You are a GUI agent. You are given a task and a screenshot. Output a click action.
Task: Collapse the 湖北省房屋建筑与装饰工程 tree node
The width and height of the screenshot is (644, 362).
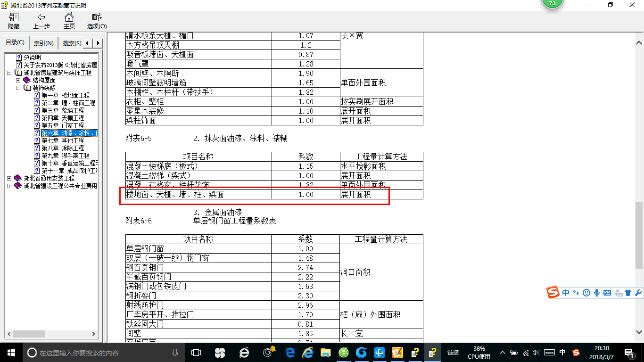10,73
